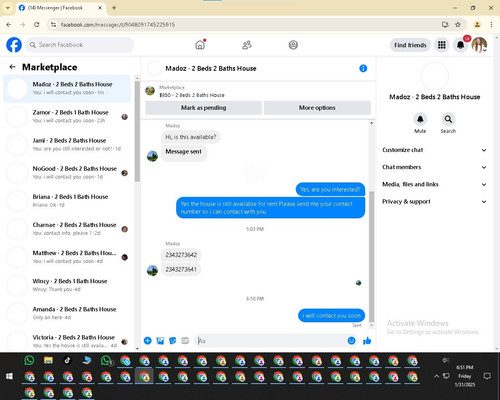Attach a photo with the image icon
Viewport: 500px width, 400px height.
point(160,341)
